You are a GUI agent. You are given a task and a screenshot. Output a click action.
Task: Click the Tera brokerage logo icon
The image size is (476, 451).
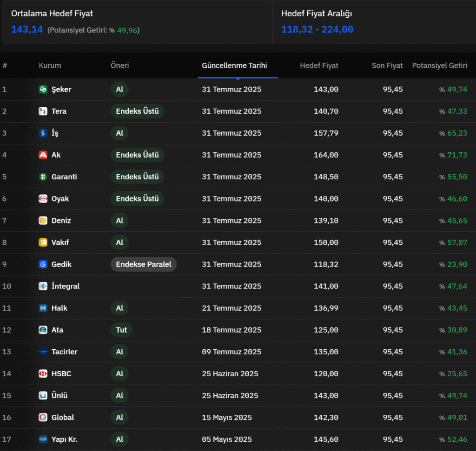coord(43,111)
